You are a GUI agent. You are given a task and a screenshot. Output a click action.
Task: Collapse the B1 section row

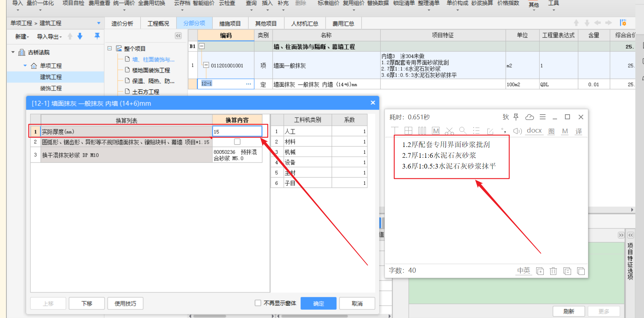pyautogui.click(x=202, y=46)
